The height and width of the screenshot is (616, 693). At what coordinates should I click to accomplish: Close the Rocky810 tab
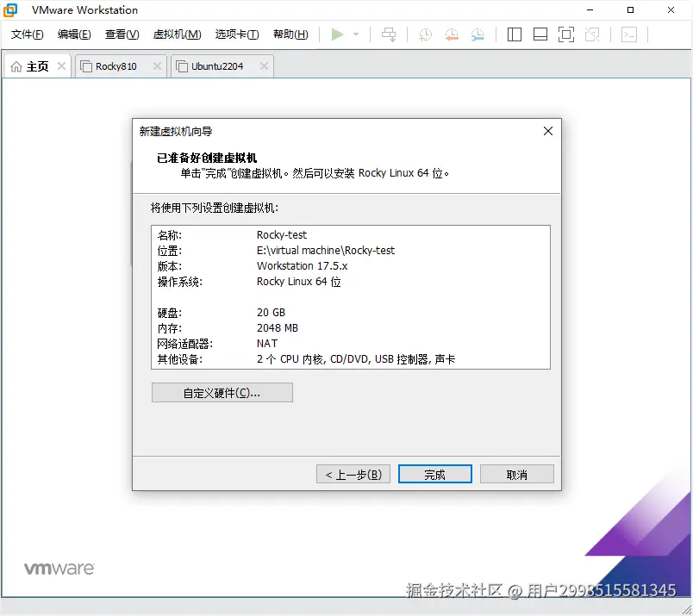(x=157, y=66)
